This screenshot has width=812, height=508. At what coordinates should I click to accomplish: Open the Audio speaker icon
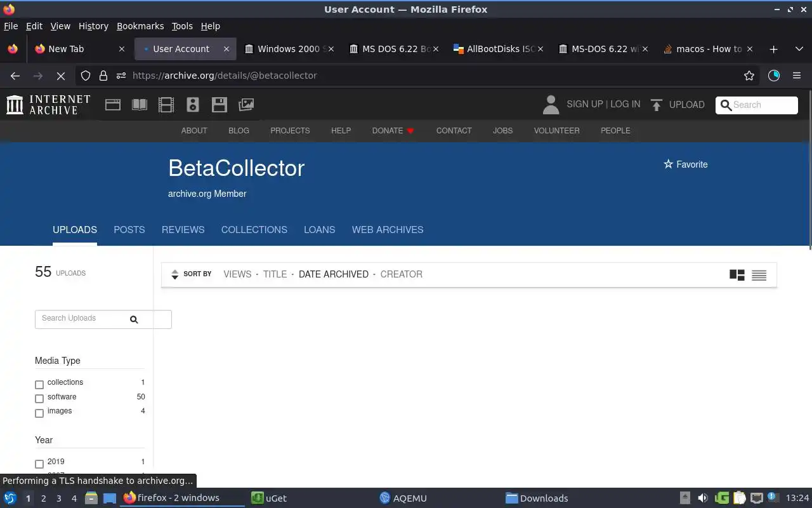pos(193,105)
